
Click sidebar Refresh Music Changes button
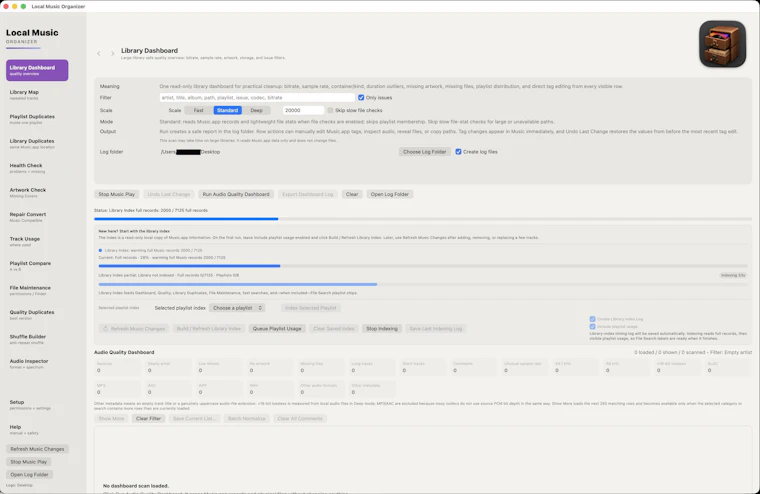(37, 449)
